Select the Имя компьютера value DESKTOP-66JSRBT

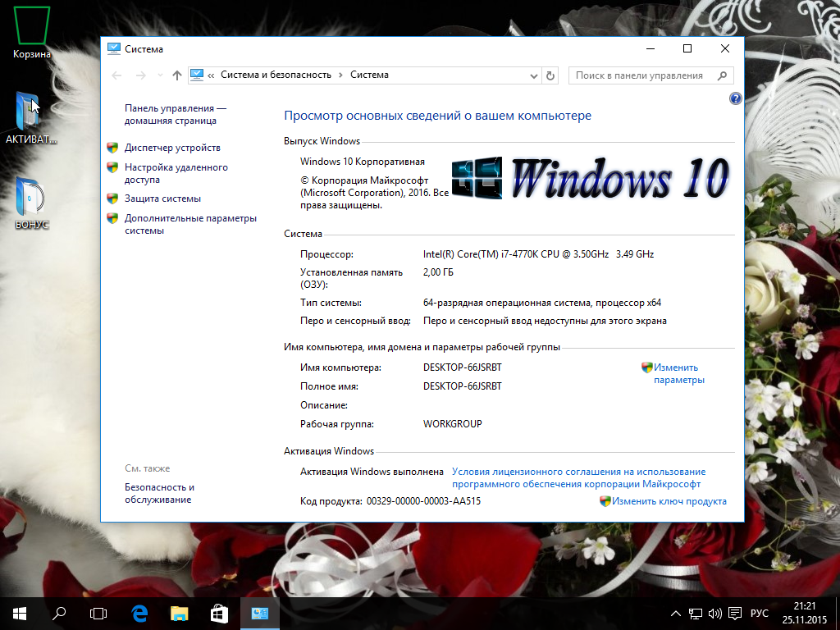(x=463, y=367)
